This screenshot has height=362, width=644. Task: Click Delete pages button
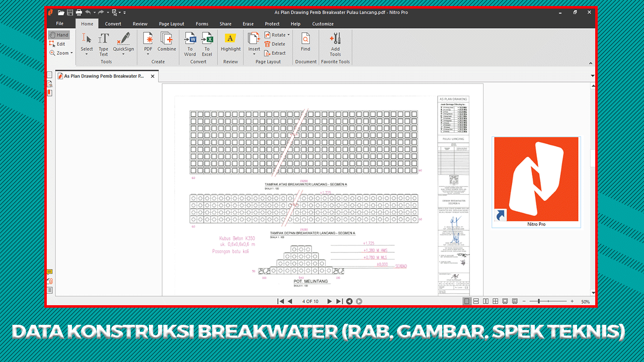click(275, 44)
